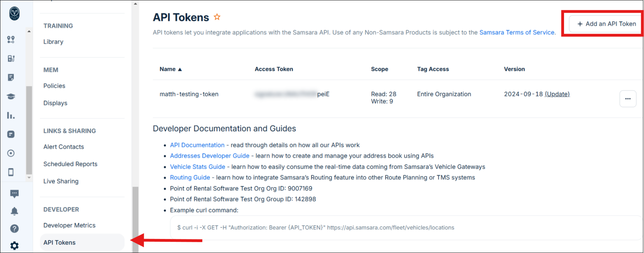
Task: Open the three-dot menu for matth-testing-token
Action: click(628, 99)
